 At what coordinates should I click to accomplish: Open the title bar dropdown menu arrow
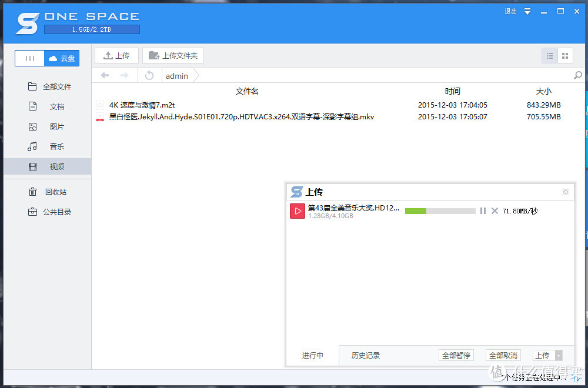tap(527, 12)
